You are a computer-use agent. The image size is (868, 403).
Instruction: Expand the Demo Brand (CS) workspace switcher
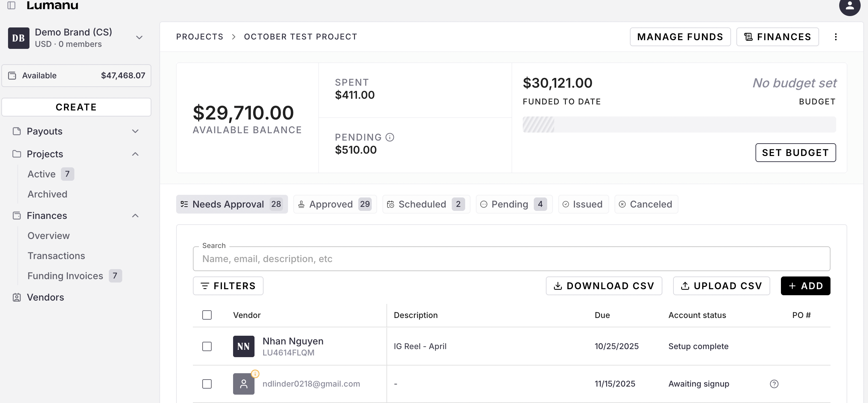pyautogui.click(x=139, y=37)
